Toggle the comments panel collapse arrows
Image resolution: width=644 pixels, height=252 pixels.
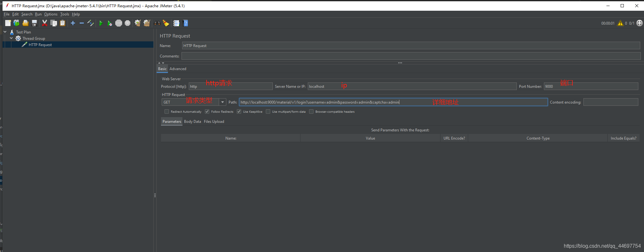tap(161, 63)
